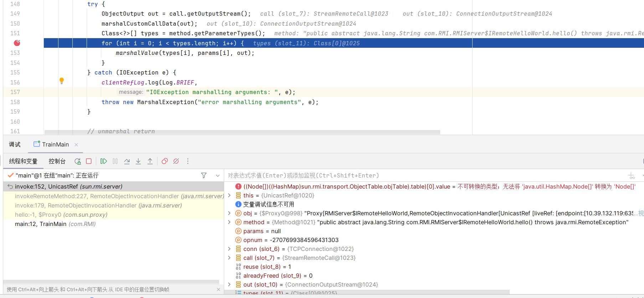Click the red error icon on the Node[] watch
Viewport: 644px width, 298px height.
[x=238, y=186]
